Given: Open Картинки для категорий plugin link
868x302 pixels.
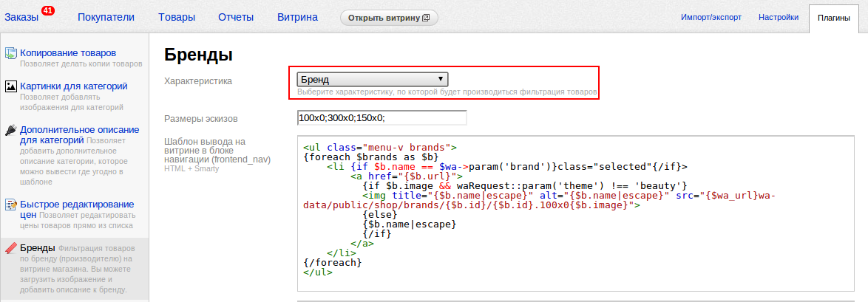Looking at the screenshot, I should click(74, 86).
